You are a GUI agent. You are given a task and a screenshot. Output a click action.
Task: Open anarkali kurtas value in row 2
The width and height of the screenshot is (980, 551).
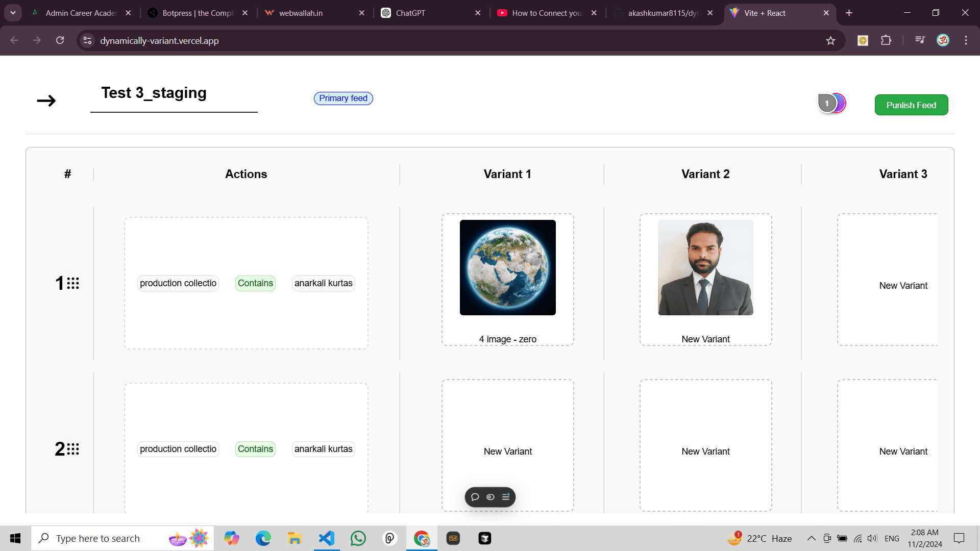[x=323, y=449]
